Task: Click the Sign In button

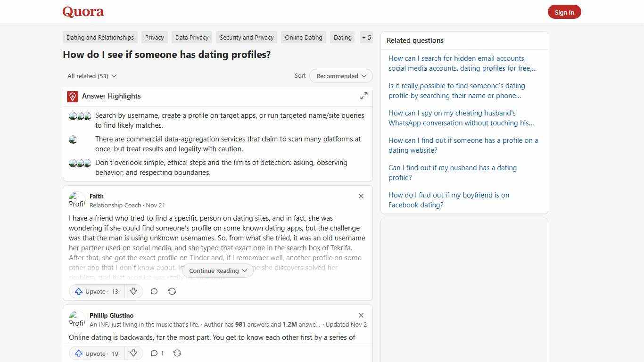Action: point(564,12)
